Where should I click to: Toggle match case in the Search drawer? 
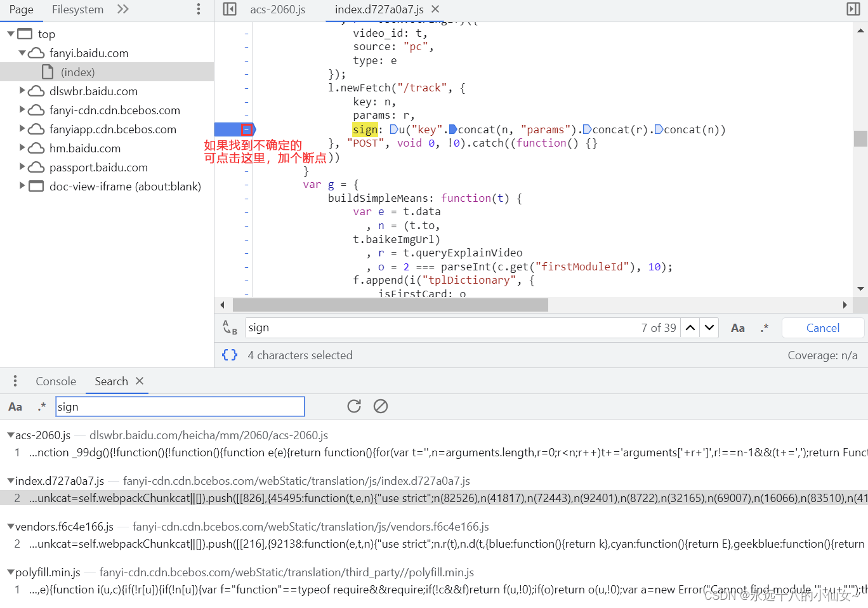point(15,407)
